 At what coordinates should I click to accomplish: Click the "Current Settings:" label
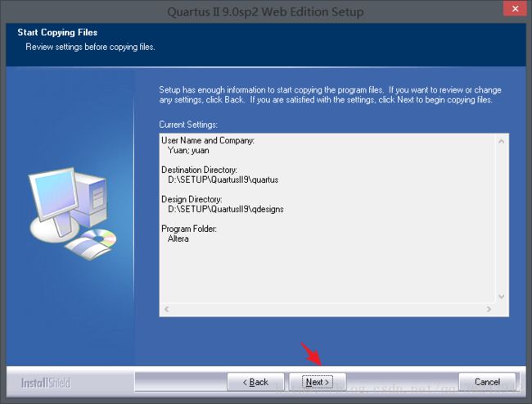pyautogui.click(x=188, y=125)
